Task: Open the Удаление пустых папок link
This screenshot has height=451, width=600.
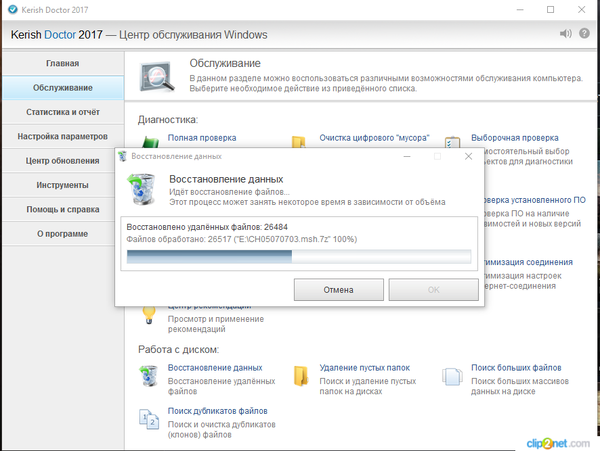Action: pyautogui.click(x=363, y=368)
